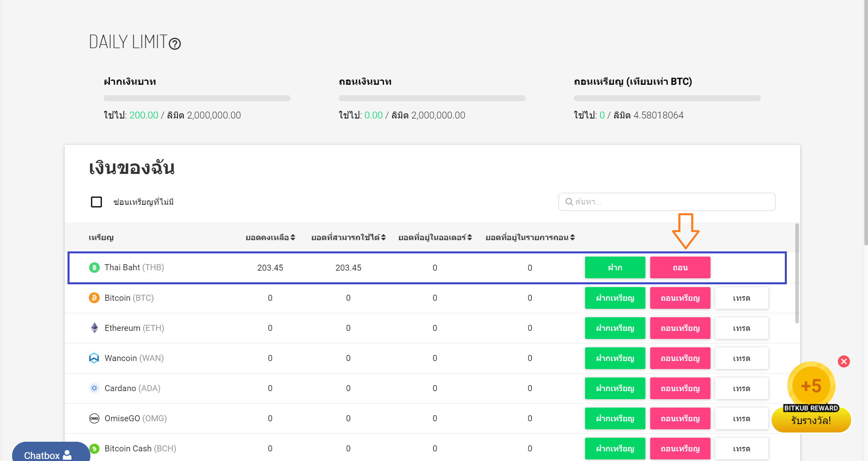The height and width of the screenshot is (461, 868).
Task: Click ฝากเหรียญ for OmiseGO
Action: [615, 418]
